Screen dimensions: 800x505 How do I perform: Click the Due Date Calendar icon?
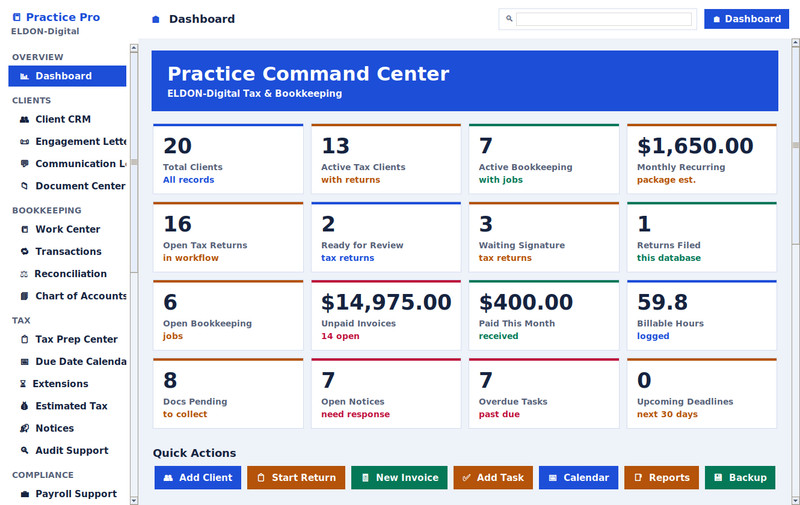point(24,362)
